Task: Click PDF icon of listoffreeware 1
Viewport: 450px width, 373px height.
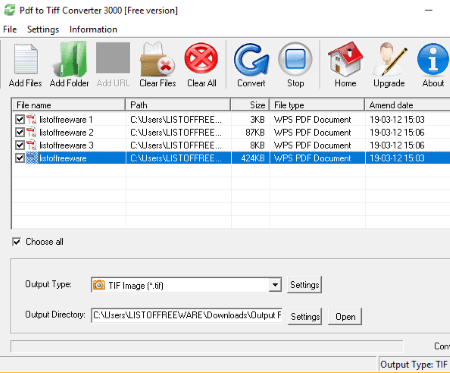Action: click(x=31, y=119)
